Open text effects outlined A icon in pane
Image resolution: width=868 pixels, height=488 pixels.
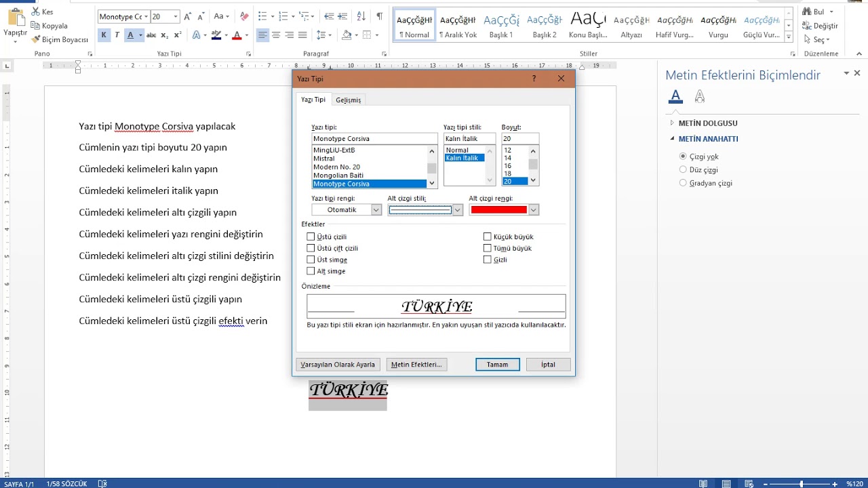[700, 96]
